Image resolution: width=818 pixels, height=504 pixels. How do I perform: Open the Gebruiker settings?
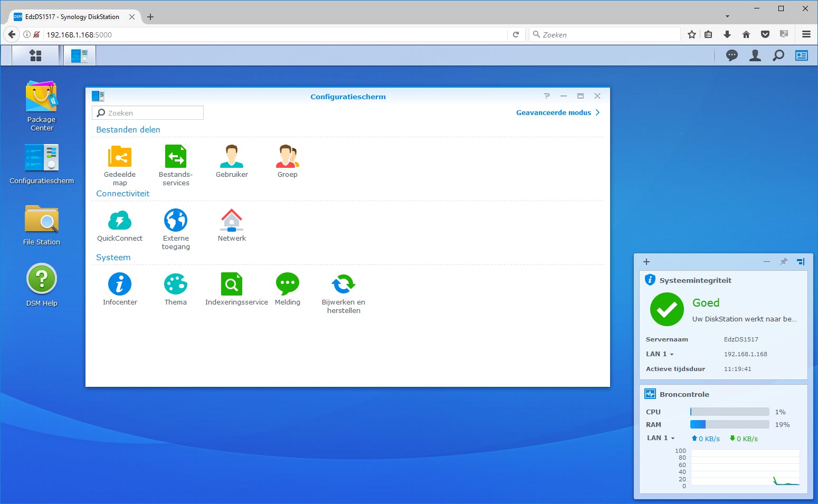232,161
